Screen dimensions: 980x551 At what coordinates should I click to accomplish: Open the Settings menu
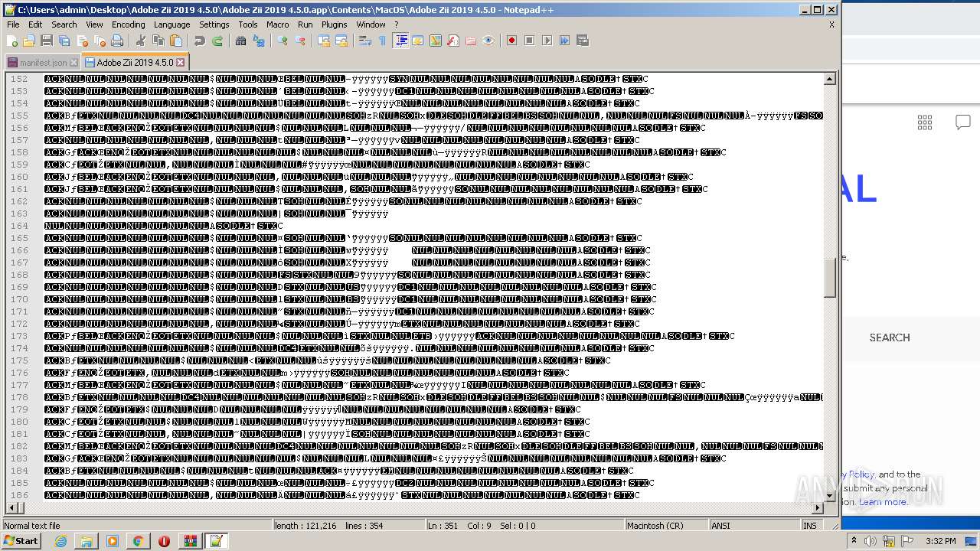click(214, 24)
